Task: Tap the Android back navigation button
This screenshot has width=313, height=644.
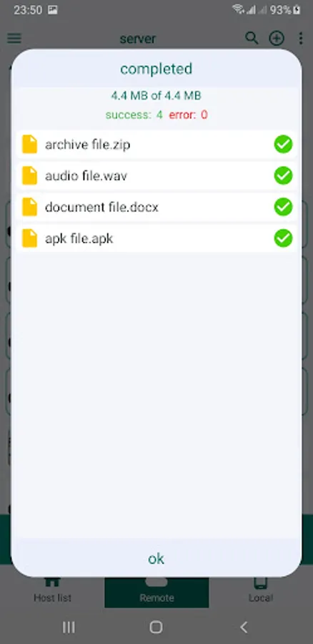Action: (x=244, y=627)
